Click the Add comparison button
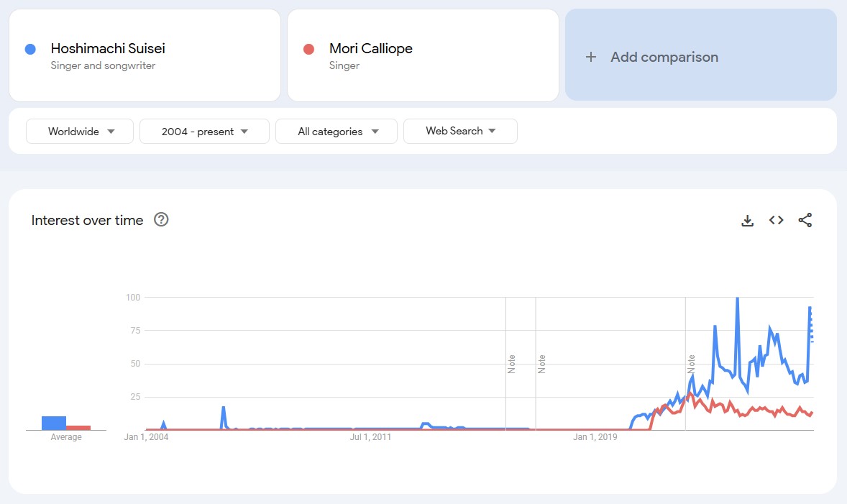The image size is (847, 504). [700, 55]
